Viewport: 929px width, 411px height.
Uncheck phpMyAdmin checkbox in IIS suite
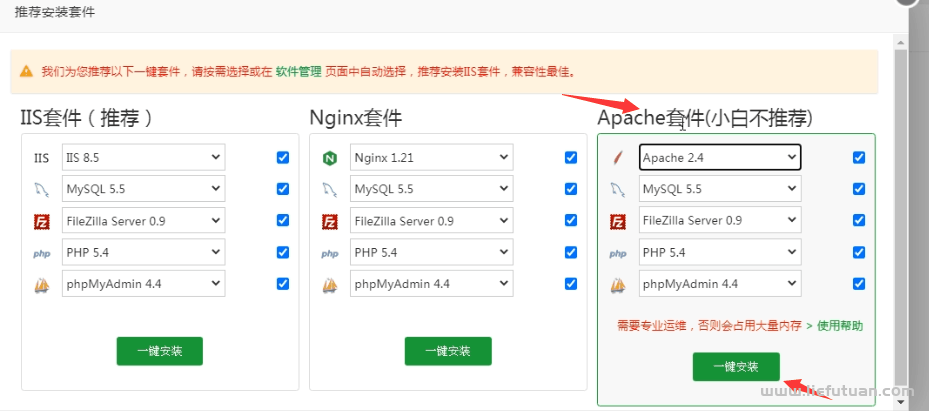[283, 284]
